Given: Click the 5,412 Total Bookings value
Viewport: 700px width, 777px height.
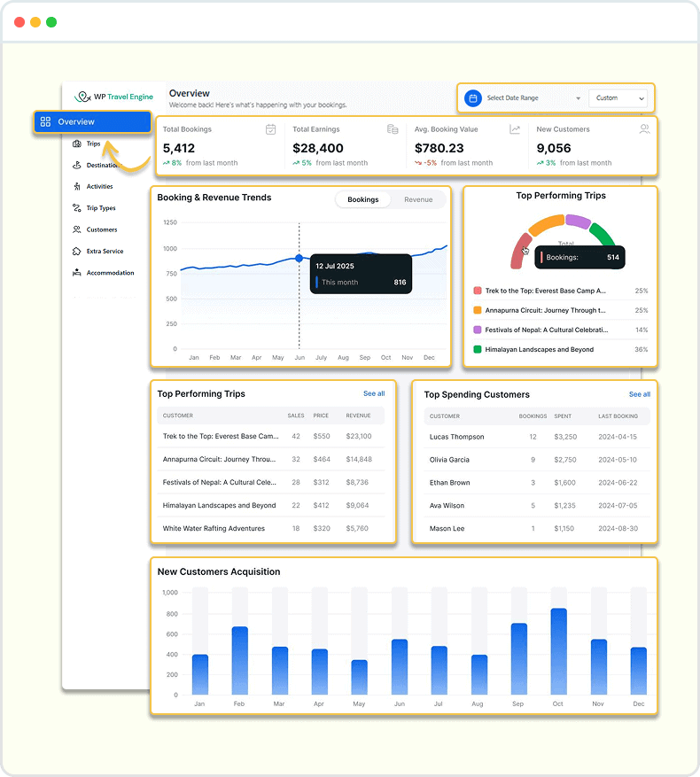Looking at the screenshot, I should point(178,148).
